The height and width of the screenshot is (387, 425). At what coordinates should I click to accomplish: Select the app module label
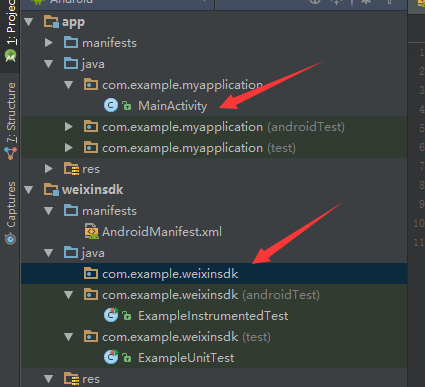click(x=73, y=22)
